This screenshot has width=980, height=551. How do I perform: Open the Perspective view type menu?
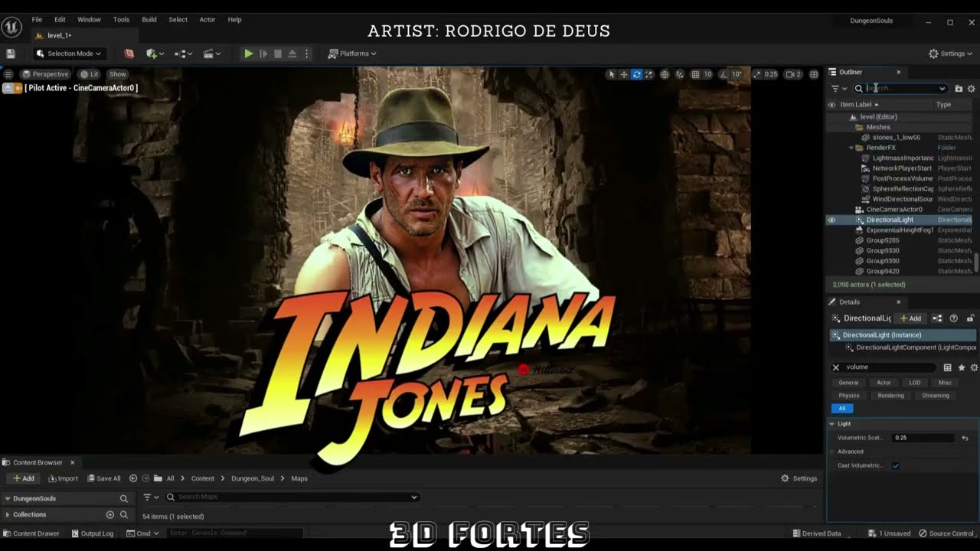pos(46,74)
